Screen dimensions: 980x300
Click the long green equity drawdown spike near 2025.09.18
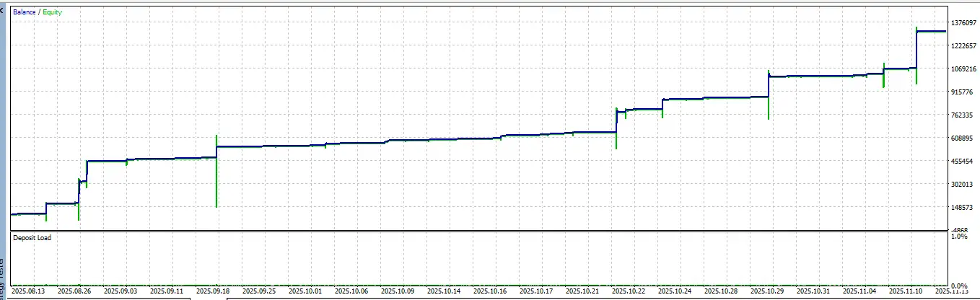point(216,180)
